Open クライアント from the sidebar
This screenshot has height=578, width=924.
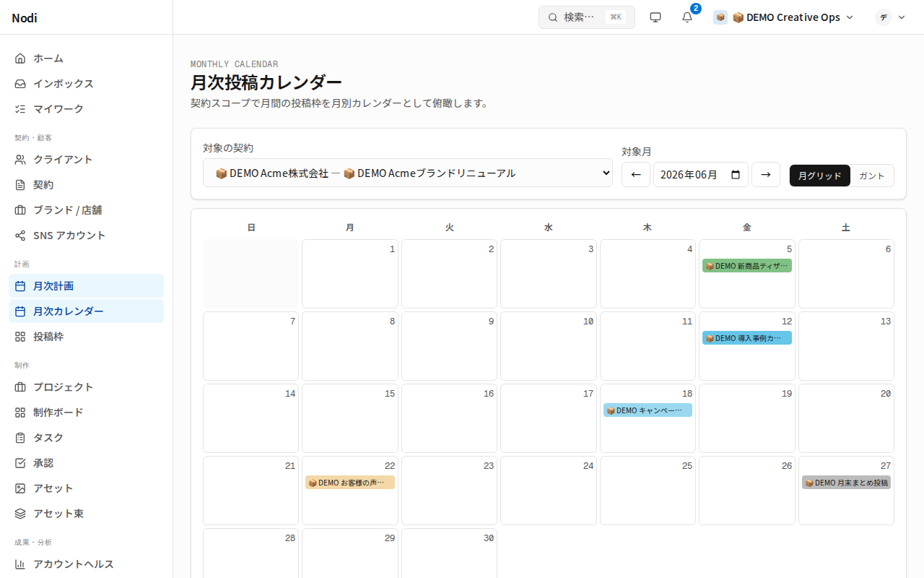tap(86, 159)
